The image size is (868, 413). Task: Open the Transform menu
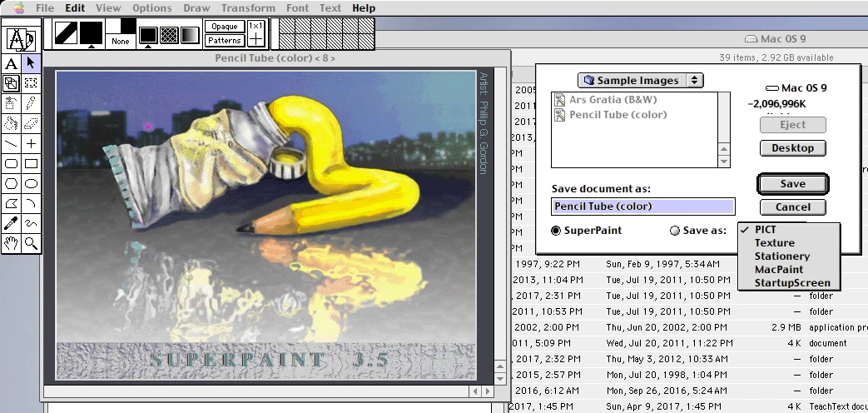248,8
